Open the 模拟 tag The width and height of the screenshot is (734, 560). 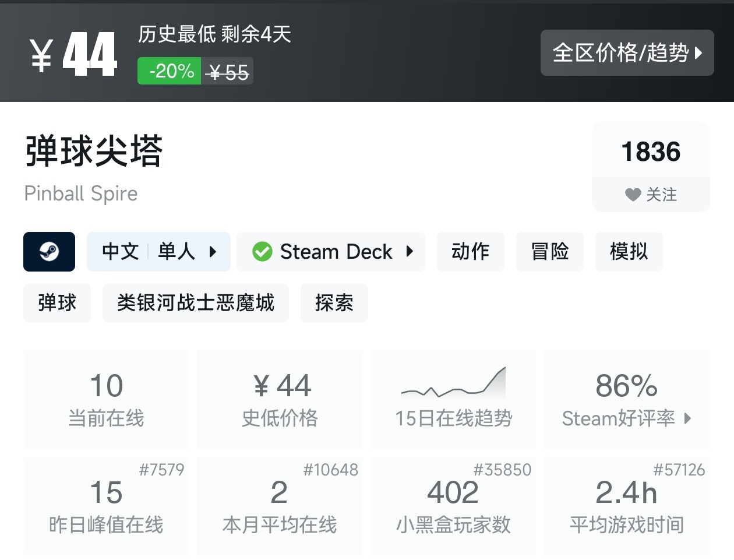click(x=629, y=252)
